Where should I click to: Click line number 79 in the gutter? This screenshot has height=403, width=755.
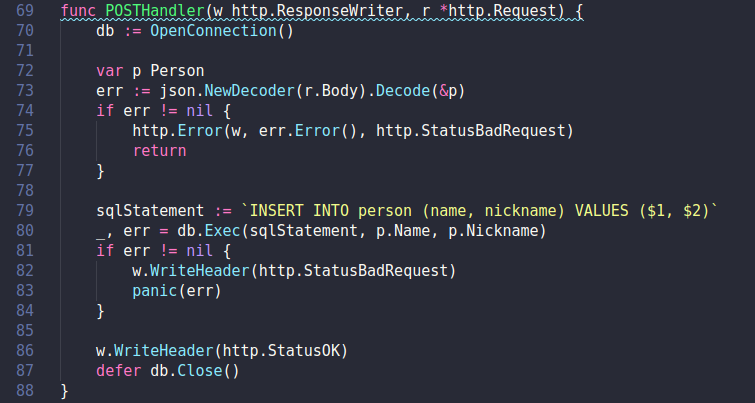(x=26, y=211)
